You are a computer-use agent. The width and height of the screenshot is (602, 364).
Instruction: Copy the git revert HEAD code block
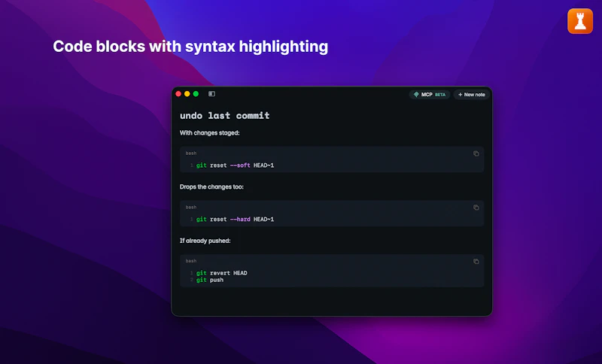click(476, 262)
